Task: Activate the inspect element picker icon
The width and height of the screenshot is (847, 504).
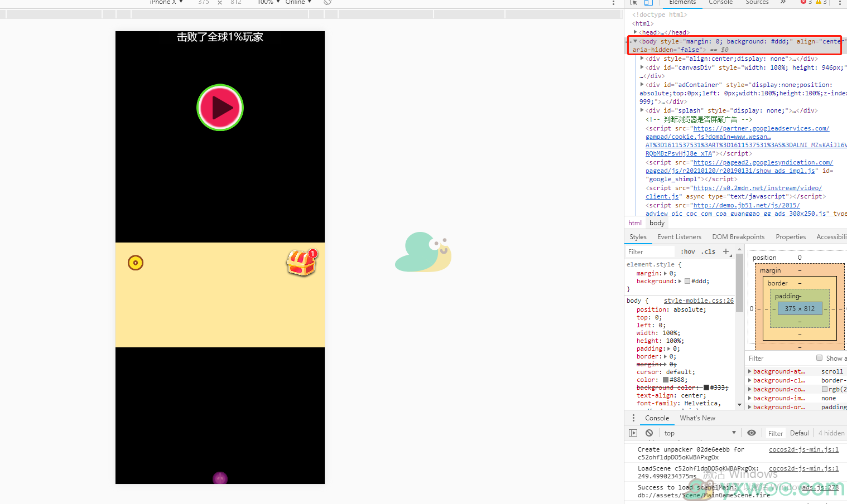Action: coord(633,2)
